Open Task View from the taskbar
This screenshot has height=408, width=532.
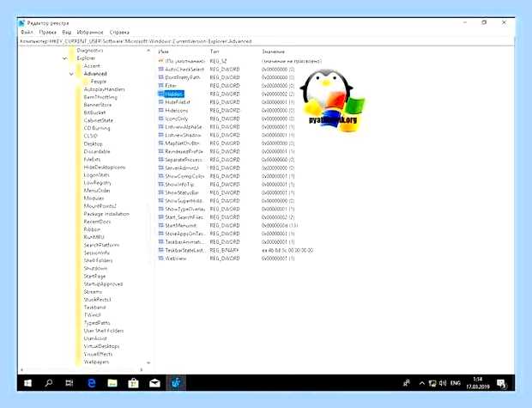point(70,383)
